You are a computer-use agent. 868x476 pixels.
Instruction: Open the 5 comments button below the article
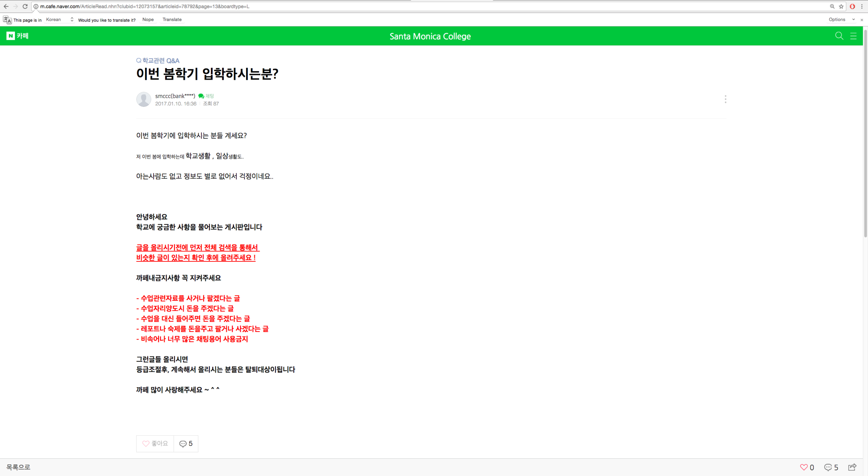click(186, 444)
